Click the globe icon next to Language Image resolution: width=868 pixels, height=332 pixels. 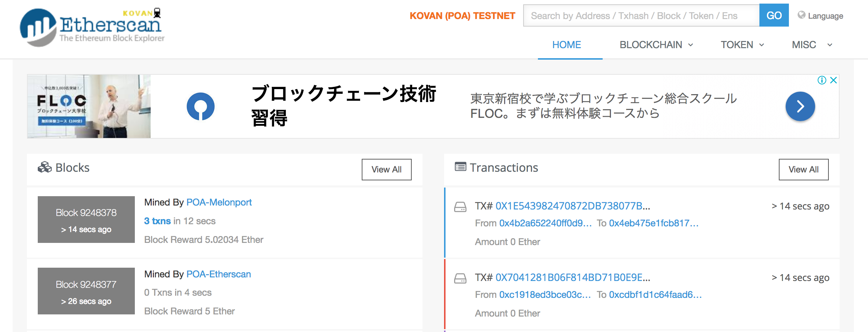801,15
